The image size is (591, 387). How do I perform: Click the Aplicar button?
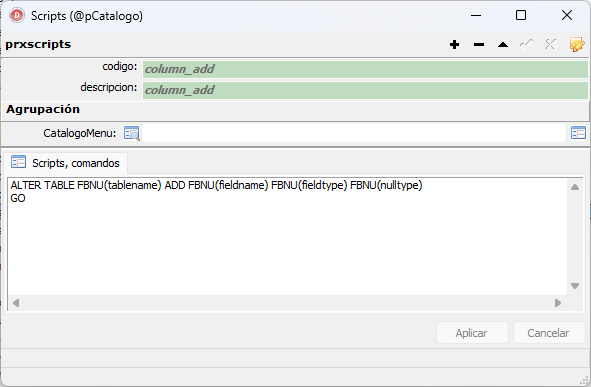pyautogui.click(x=472, y=333)
